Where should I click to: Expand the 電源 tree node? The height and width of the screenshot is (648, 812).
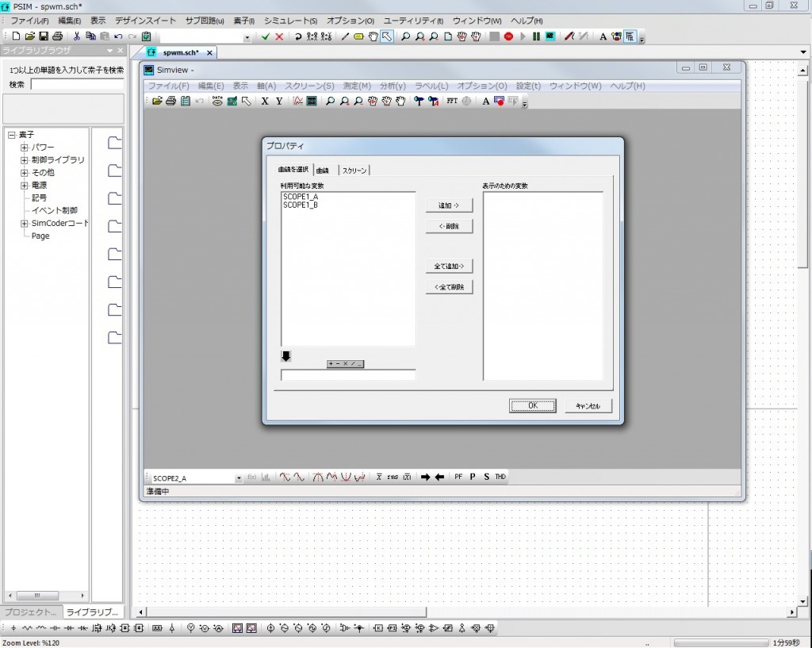pyautogui.click(x=24, y=186)
